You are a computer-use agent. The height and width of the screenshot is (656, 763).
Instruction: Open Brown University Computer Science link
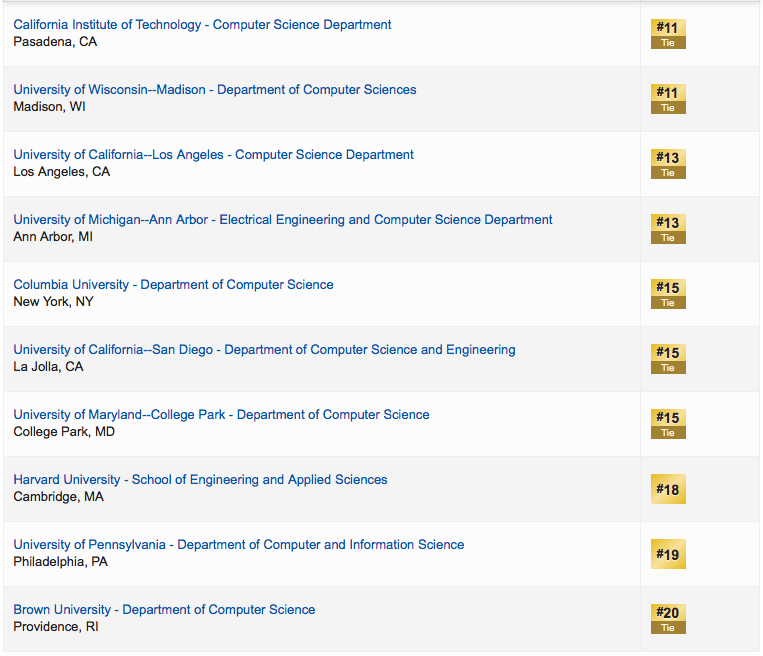click(164, 610)
